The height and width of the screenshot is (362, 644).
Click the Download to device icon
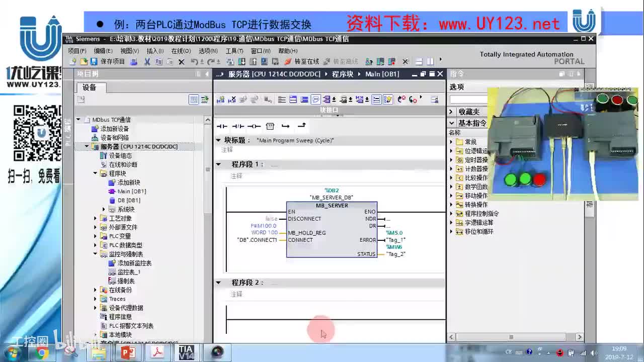(242, 61)
